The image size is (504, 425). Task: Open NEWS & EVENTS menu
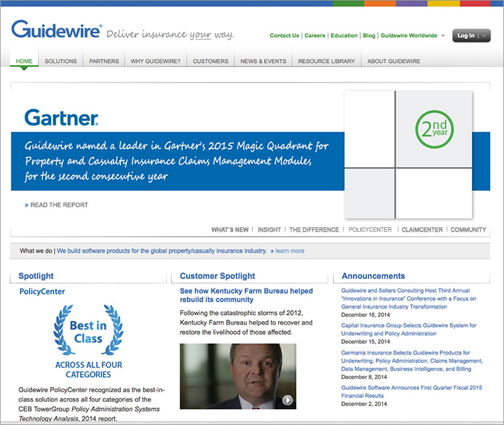[263, 61]
